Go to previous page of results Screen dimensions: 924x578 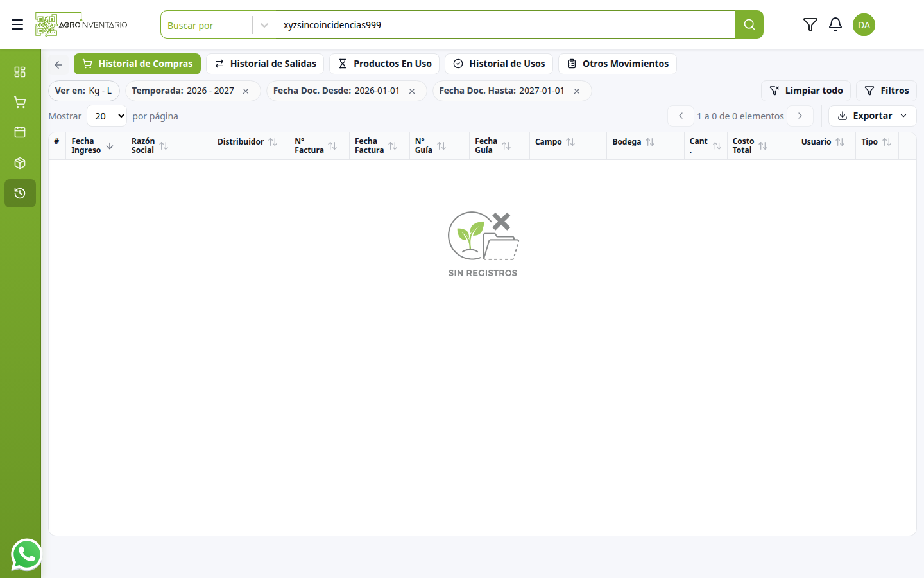click(681, 116)
